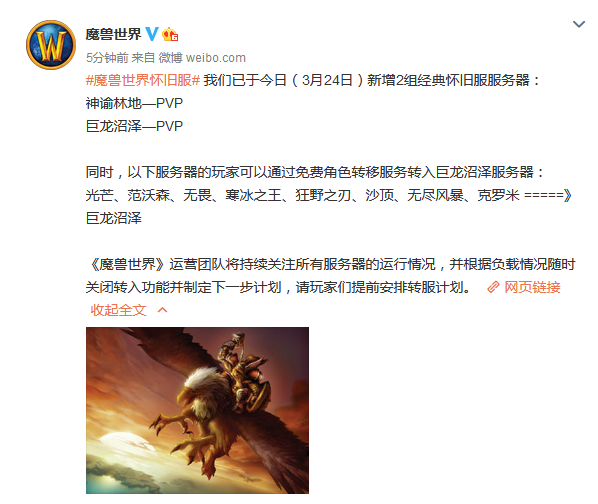Click the 5分钟前 post timestamp
Screen dimensions: 598x504
[x=107, y=58]
